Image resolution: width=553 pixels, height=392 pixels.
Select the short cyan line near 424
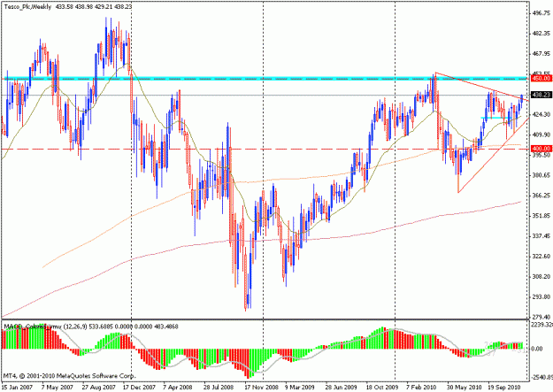click(495, 118)
